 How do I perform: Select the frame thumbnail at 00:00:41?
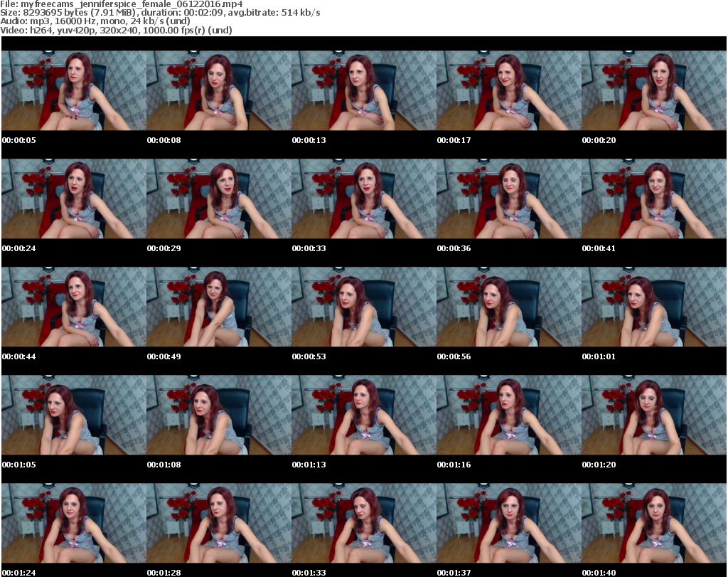pyautogui.click(x=654, y=198)
